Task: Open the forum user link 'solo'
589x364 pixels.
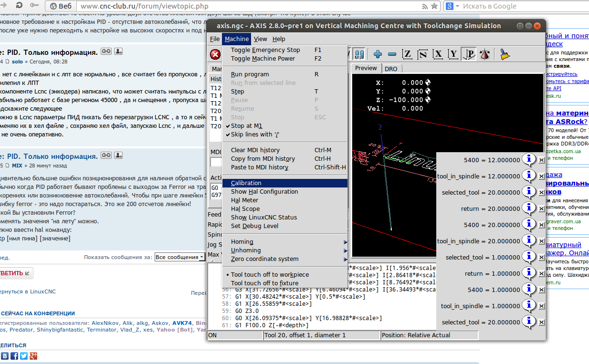Action: pyautogui.click(x=17, y=62)
